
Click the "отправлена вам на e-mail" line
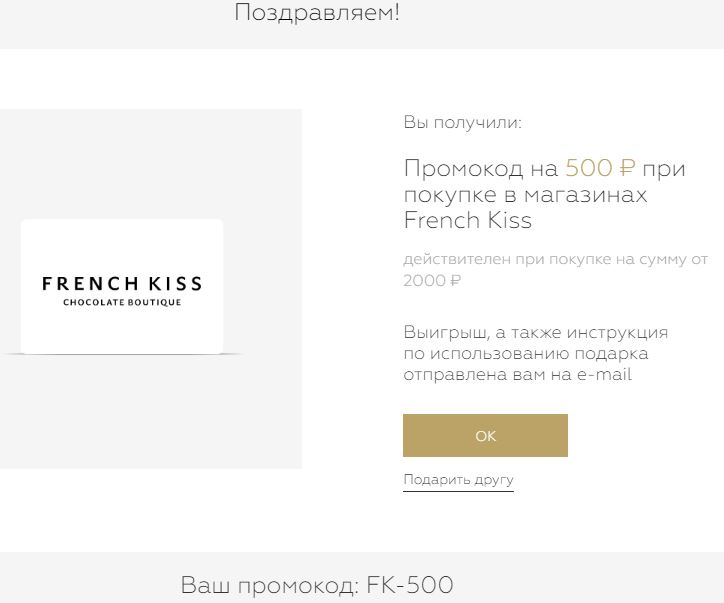click(x=517, y=375)
